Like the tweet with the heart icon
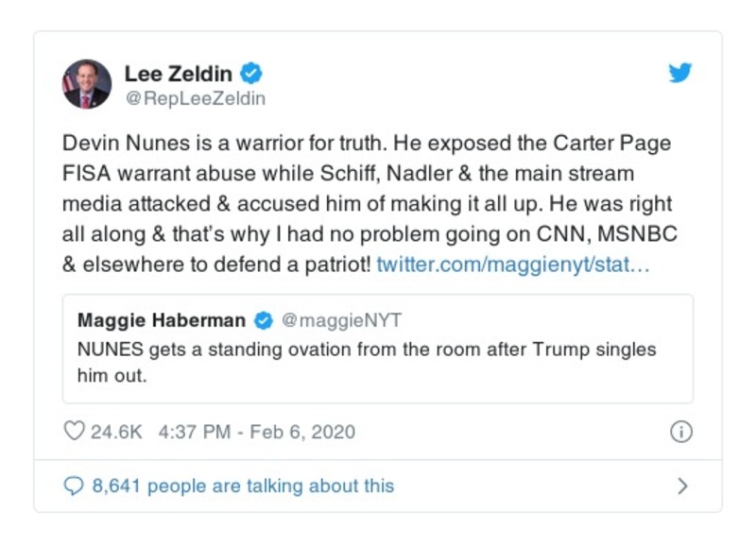756x546 pixels. (74, 432)
